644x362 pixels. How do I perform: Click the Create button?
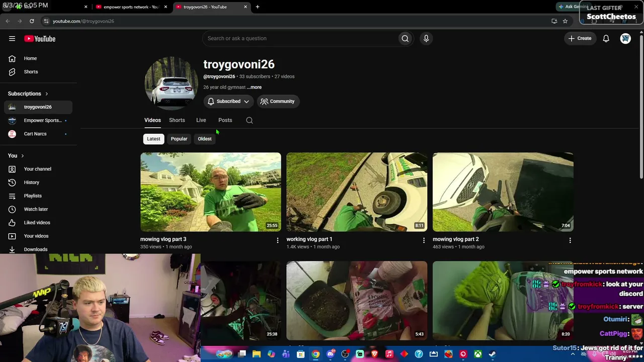pyautogui.click(x=580, y=38)
